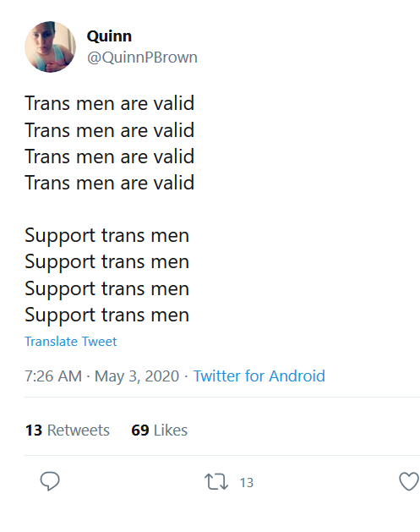Image resolution: width=420 pixels, height=532 pixels.
Task: Click the 7:26 AM timestamp
Action: tap(53, 376)
